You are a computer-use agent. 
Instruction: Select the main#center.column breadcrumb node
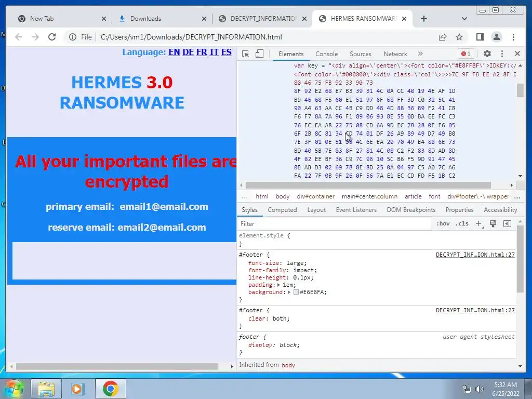pyautogui.click(x=369, y=196)
